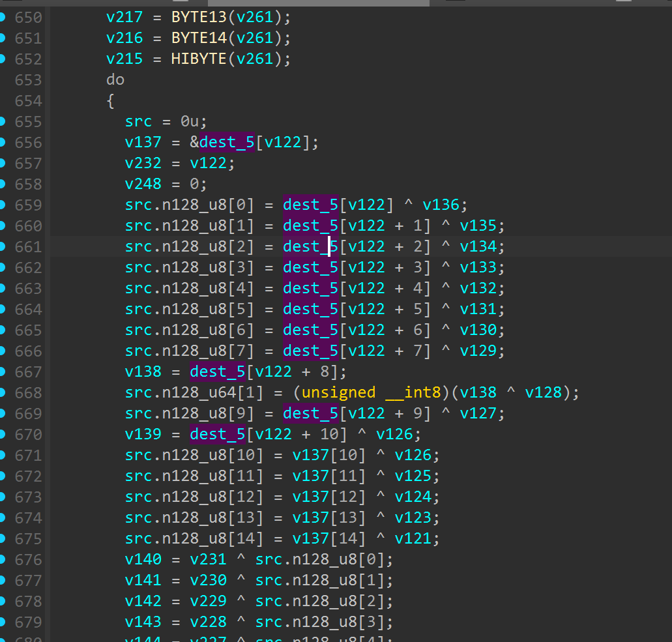The height and width of the screenshot is (642, 672).
Task: Toggle the breakpoint dot on line 668
Action: (2, 392)
